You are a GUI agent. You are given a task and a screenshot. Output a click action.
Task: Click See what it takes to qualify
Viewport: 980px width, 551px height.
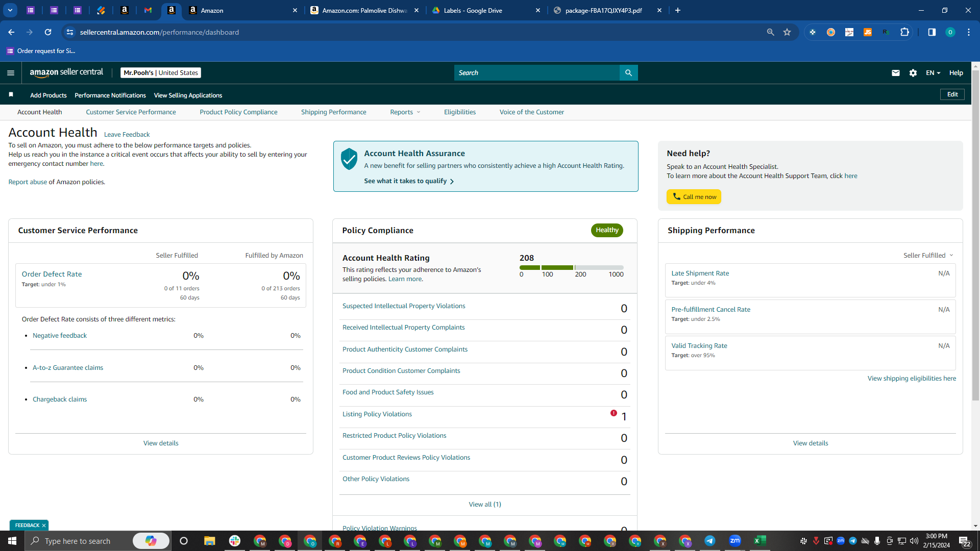coord(409,181)
